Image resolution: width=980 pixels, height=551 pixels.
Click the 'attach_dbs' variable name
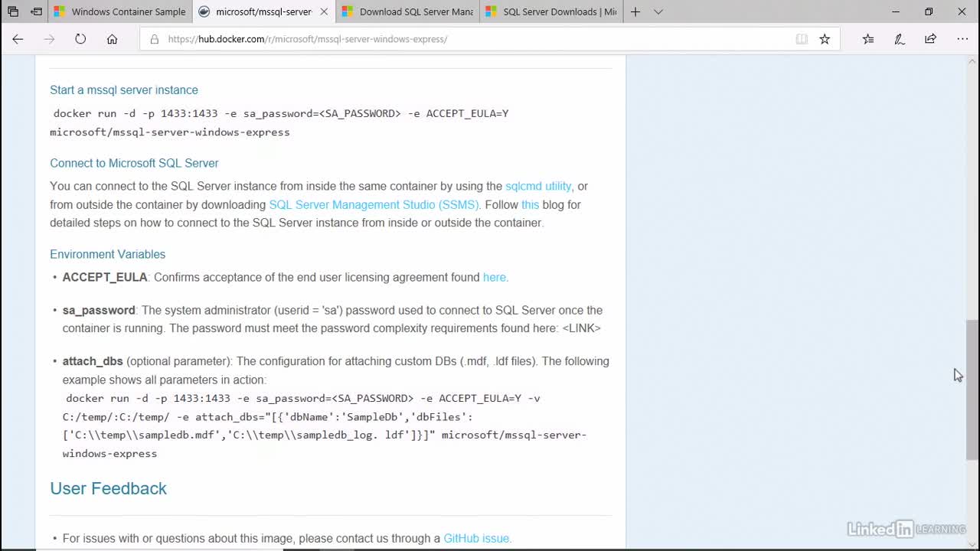tap(93, 361)
